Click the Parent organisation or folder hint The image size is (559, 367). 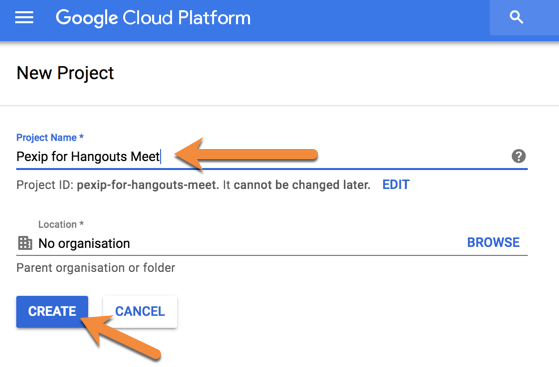coord(96,268)
